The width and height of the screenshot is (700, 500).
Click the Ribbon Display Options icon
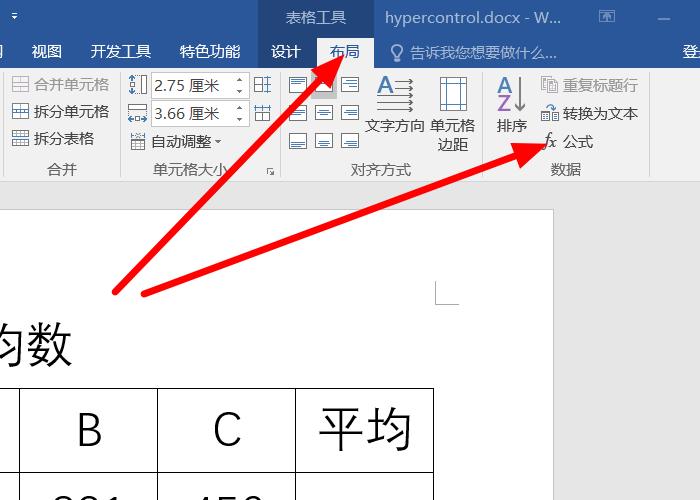607,17
